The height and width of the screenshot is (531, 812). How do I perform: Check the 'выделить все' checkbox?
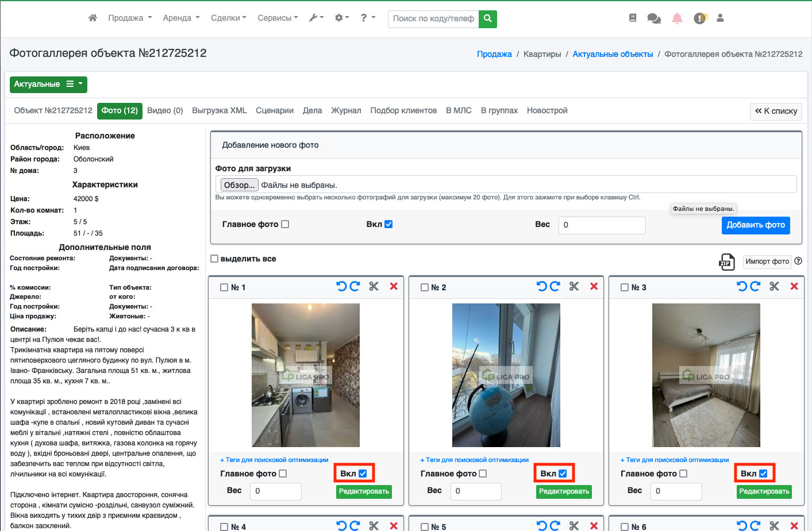(x=214, y=259)
